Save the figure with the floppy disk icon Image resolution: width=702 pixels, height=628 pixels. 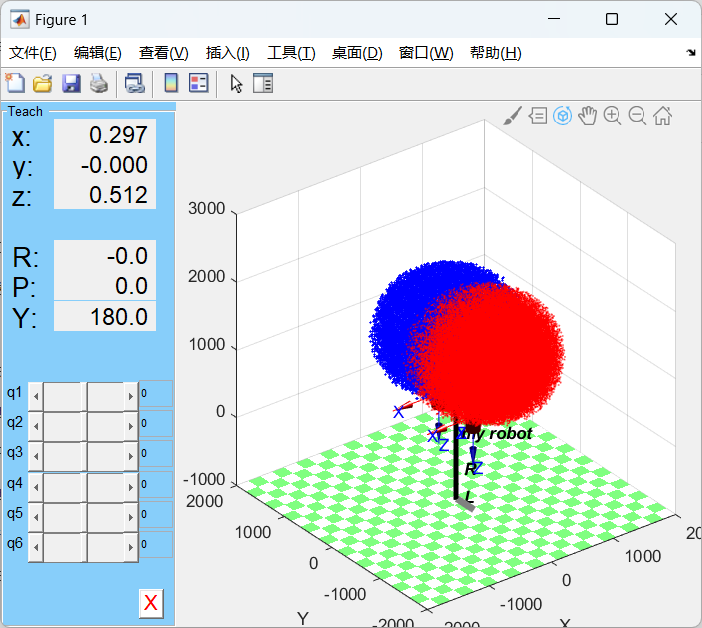pyautogui.click(x=71, y=84)
